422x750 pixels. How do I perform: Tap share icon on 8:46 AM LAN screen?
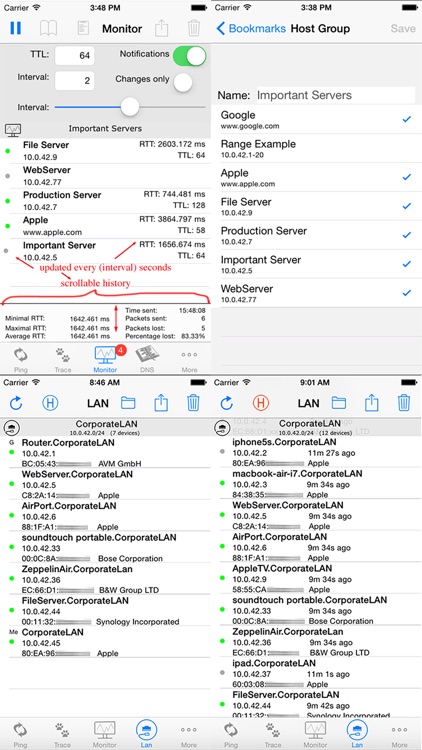(161, 403)
